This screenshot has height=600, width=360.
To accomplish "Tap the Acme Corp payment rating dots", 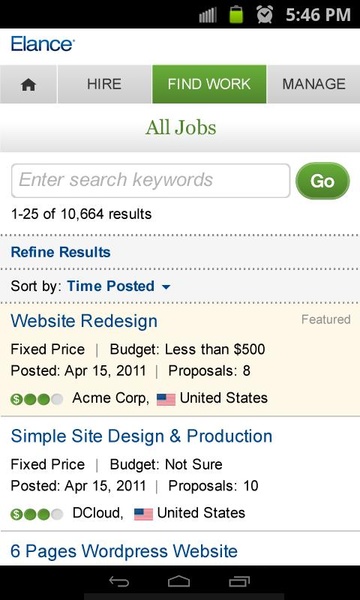I will (x=37, y=399).
